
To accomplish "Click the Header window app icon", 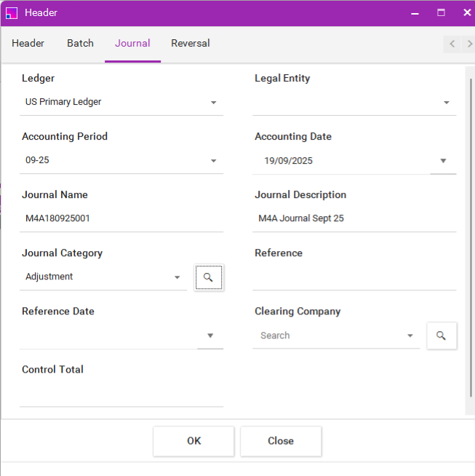I will point(12,12).
